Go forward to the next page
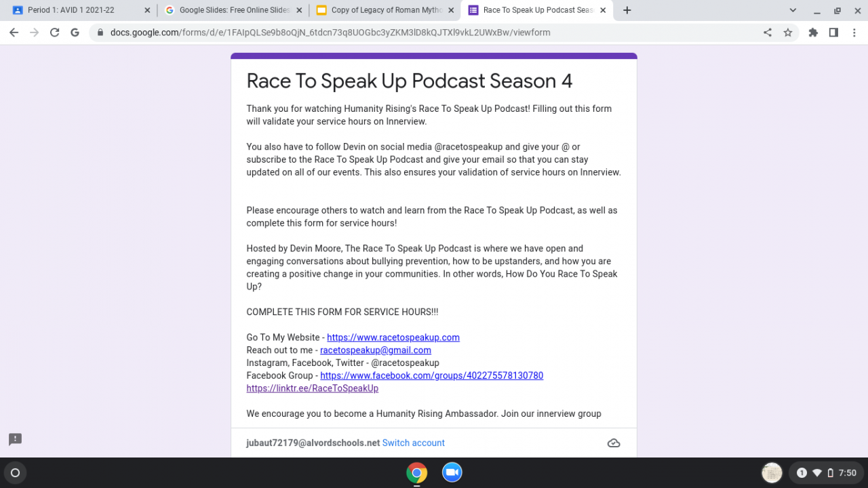Screen dimensions: 868x488 [x=34, y=33]
